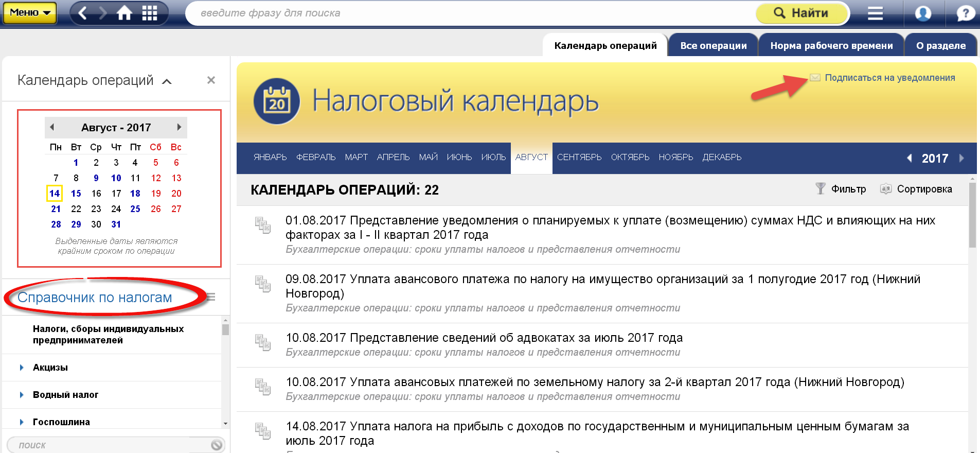Open the hamburger list menu icon
This screenshot has width=980, height=453.
875,13
